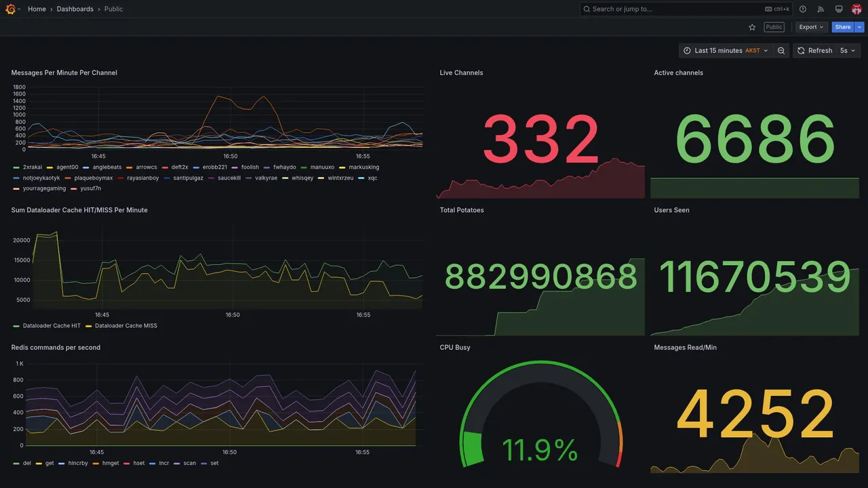Zoom out the time range
The image size is (868, 488).
pyautogui.click(x=781, y=51)
